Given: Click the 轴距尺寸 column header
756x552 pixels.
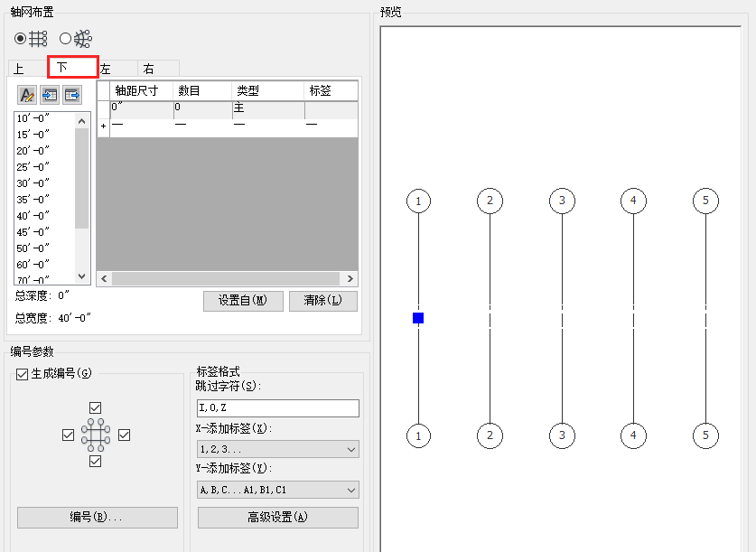Looking at the screenshot, I should tap(141, 90).
